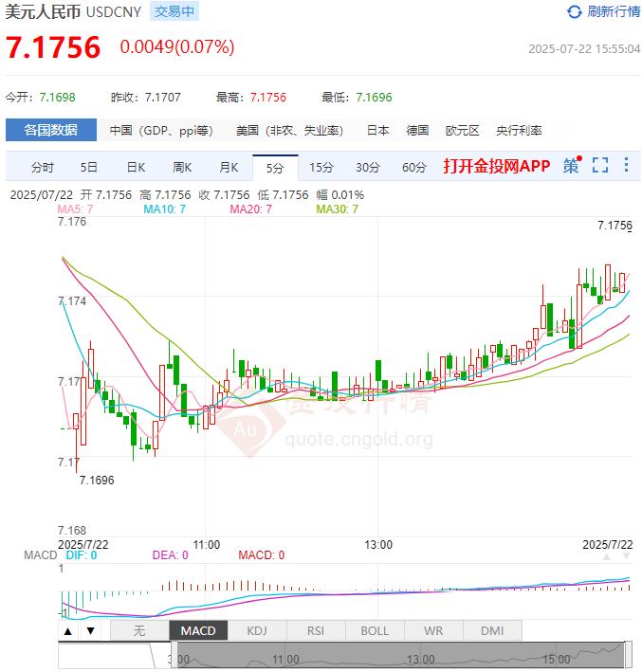Click the current price 7.1756
Image resolution: width=642 pixels, height=672 pixels.
[x=53, y=47]
